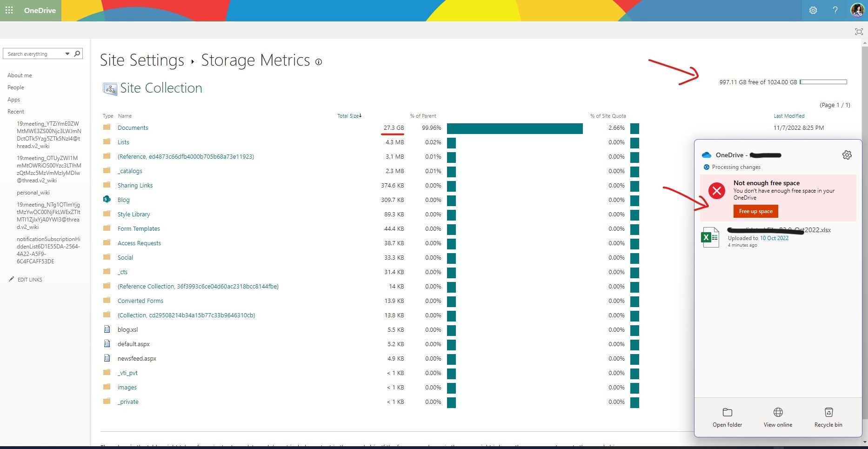Open the user profile avatar

click(857, 10)
